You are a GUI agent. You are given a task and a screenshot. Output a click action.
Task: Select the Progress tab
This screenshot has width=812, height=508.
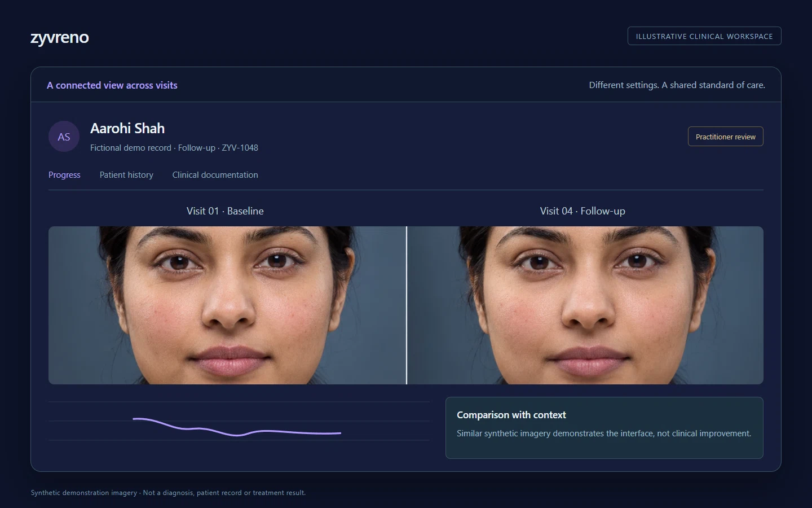pyautogui.click(x=64, y=175)
